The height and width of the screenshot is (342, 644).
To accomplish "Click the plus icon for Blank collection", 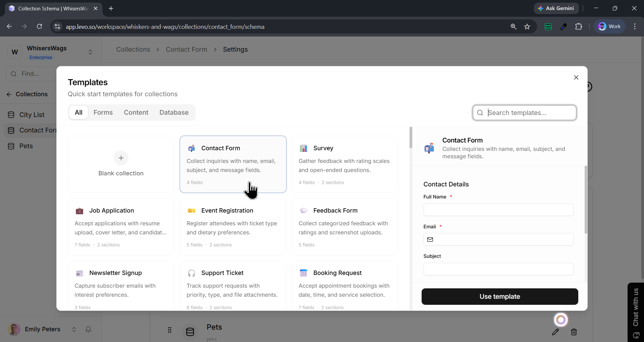I will [x=121, y=158].
